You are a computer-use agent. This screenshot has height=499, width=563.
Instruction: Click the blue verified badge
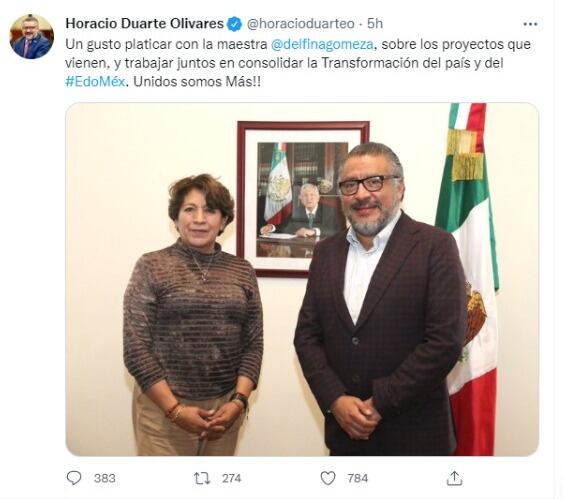[235, 24]
